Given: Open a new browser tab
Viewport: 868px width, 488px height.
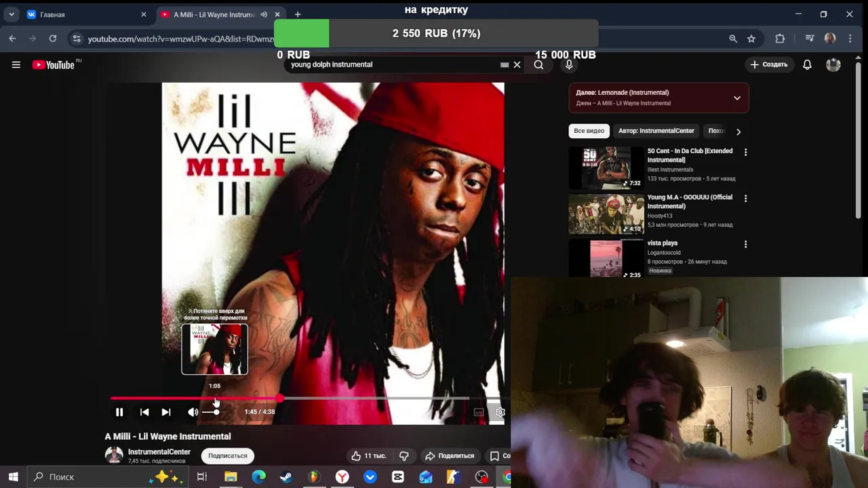Looking at the screenshot, I should click(x=297, y=14).
